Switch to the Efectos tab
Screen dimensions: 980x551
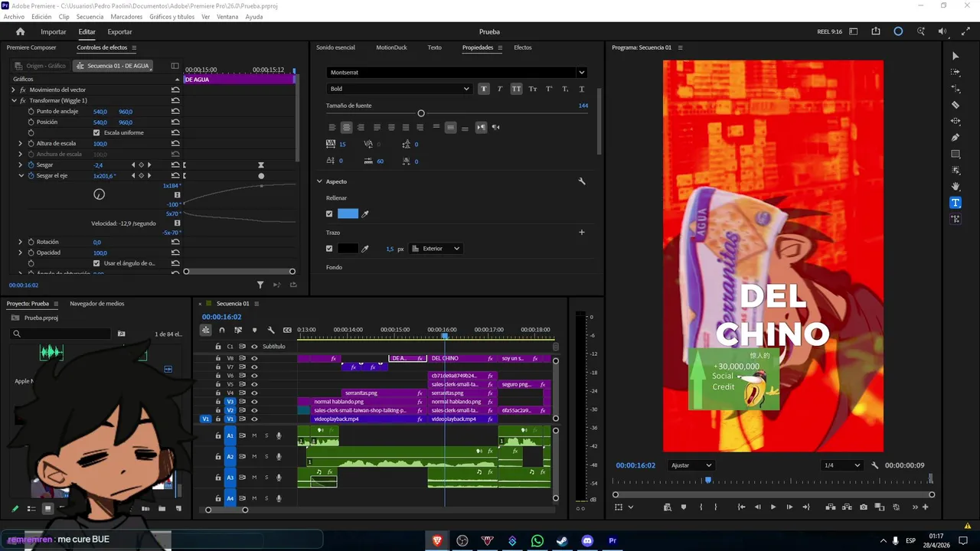click(x=523, y=47)
